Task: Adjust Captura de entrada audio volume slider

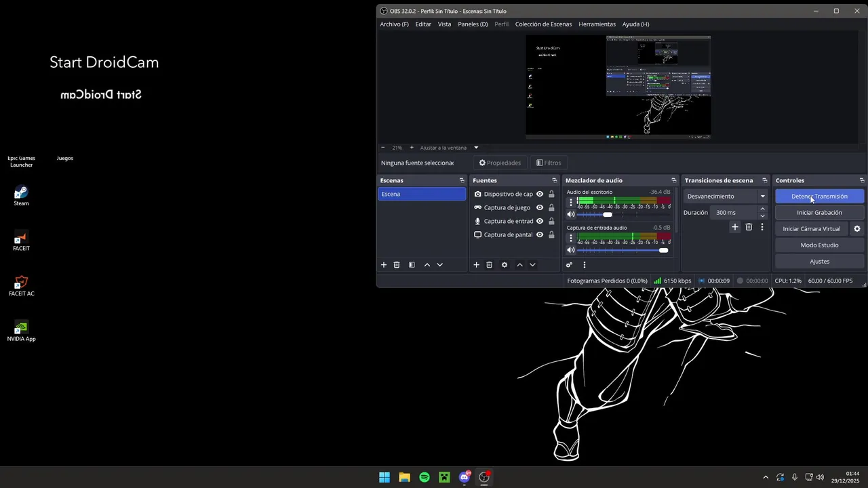Action: 623,250
